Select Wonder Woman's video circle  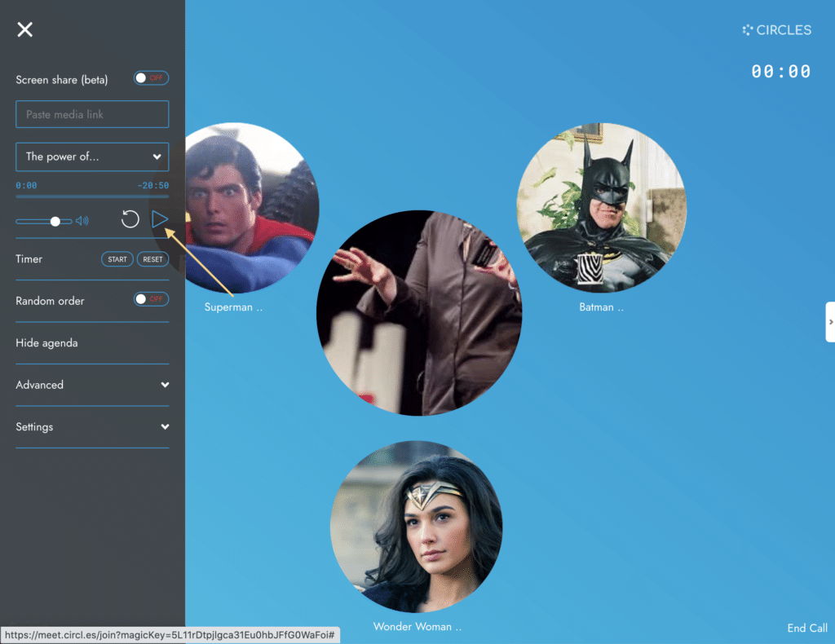coord(417,527)
